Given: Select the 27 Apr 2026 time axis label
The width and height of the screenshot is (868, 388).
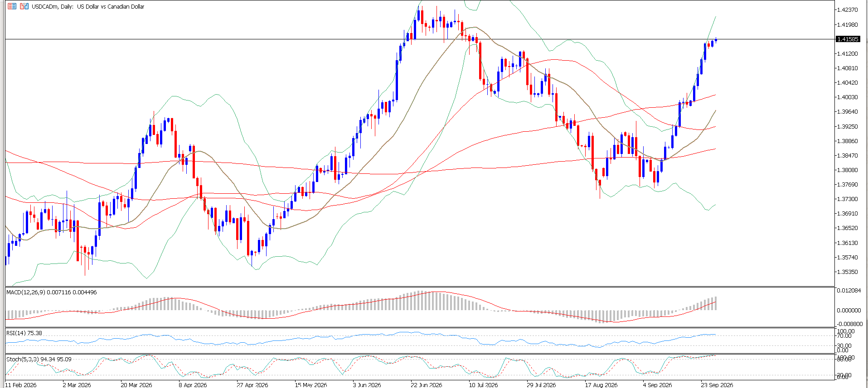Looking at the screenshot, I should point(252,385).
